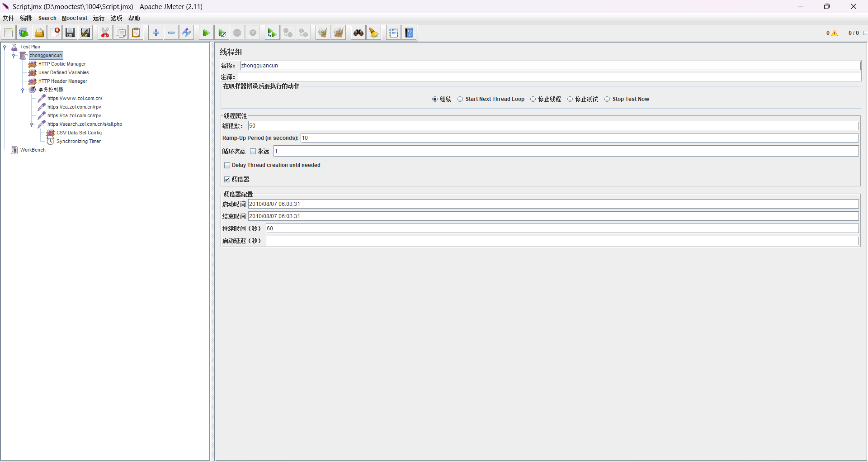
Task: Toggle the 永远 forever checkbox
Action: 253,151
